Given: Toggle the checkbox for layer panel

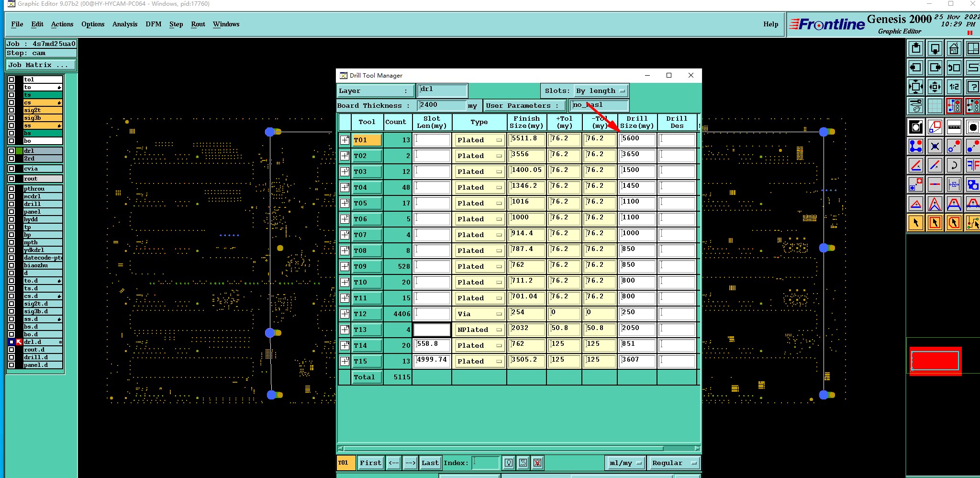Looking at the screenshot, I should 11,212.
